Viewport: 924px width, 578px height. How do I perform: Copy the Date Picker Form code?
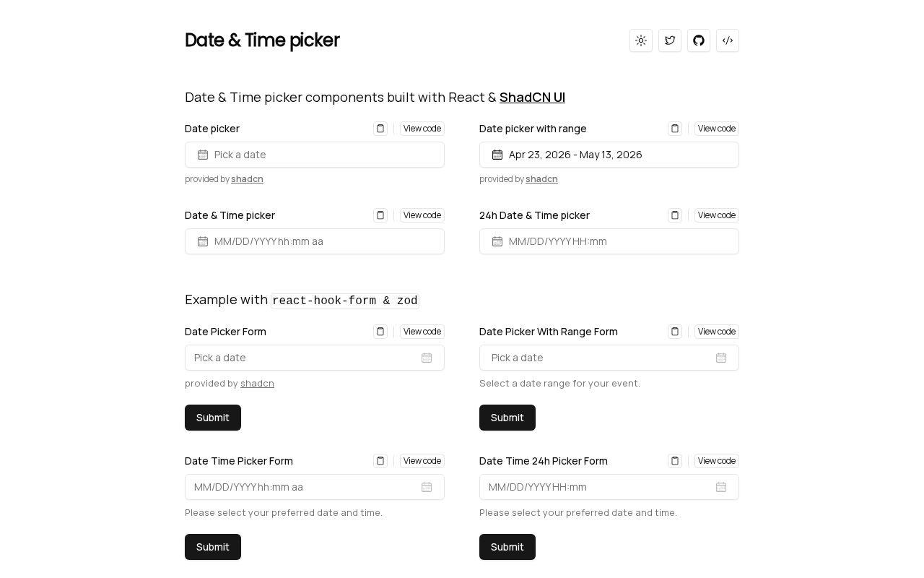tap(380, 332)
